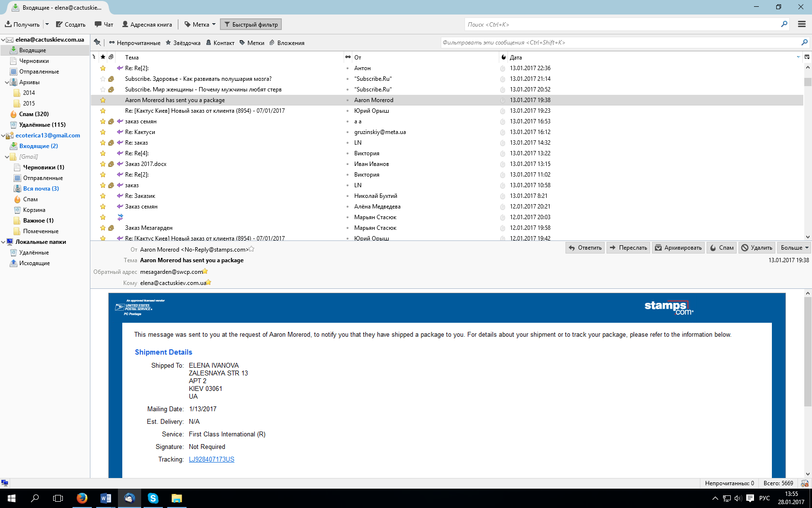Collapse the elena@cactuskiev.com.ua account
812x508 pixels.
[x=3, y=40]
